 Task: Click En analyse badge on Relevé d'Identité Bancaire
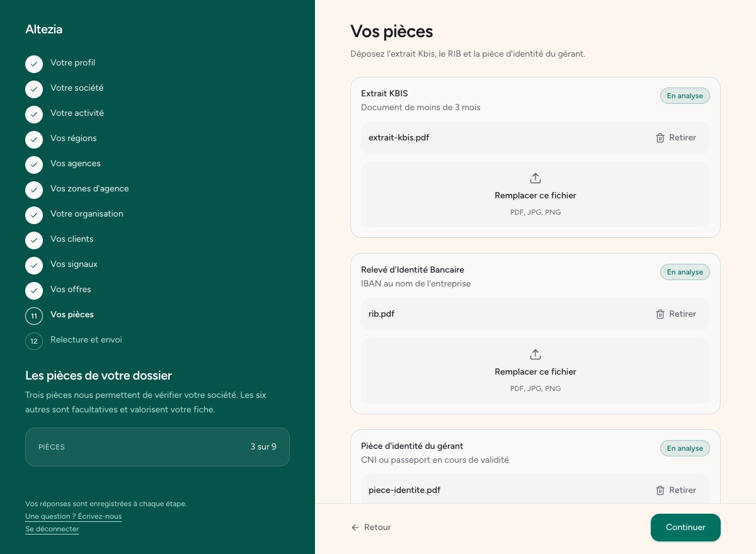click(685, 272)
